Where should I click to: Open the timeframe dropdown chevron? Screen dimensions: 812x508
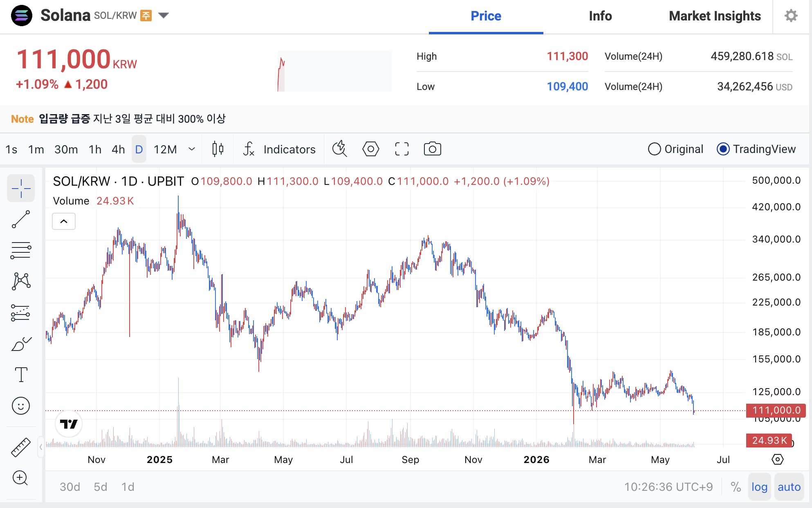(x=192, y=149)
